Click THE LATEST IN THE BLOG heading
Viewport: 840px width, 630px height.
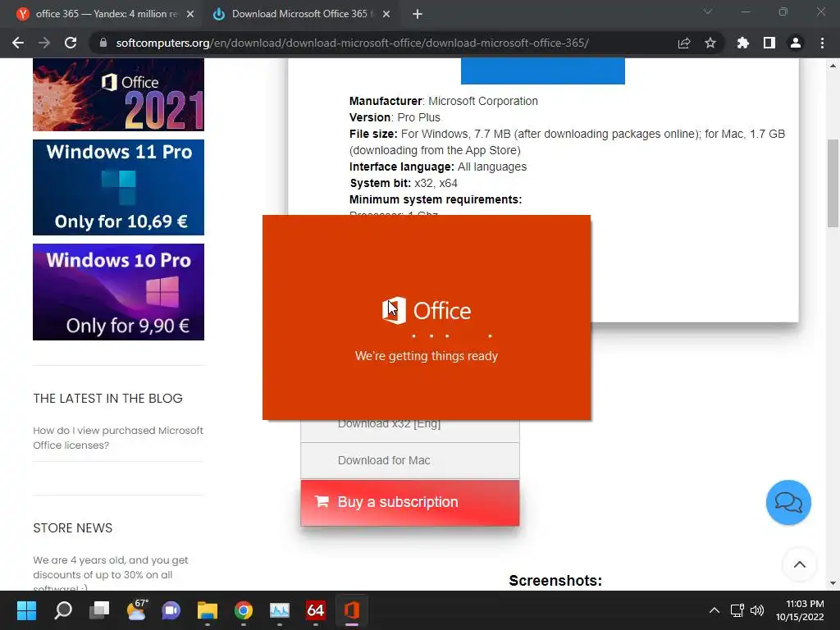[107, 399]
